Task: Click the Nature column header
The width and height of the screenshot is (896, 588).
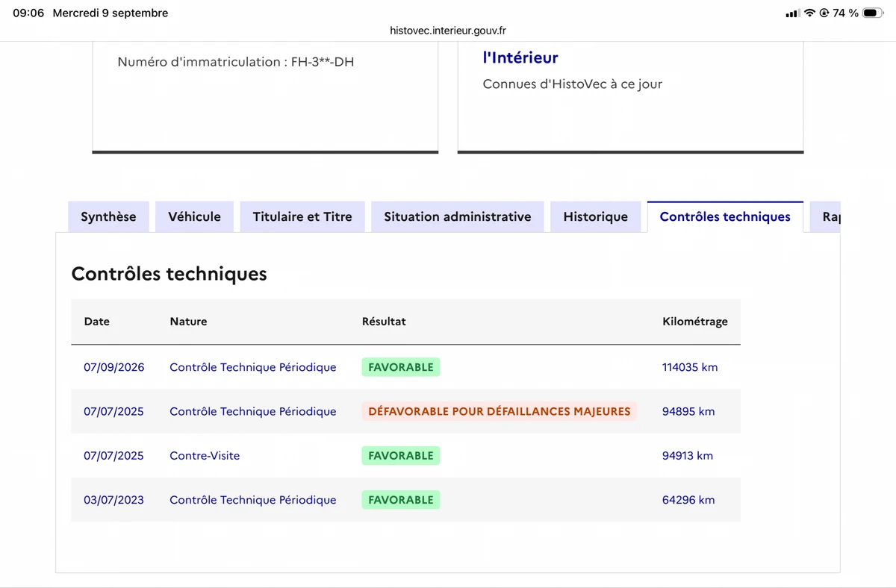Action: pyautogui.click(x=188, y=322)
